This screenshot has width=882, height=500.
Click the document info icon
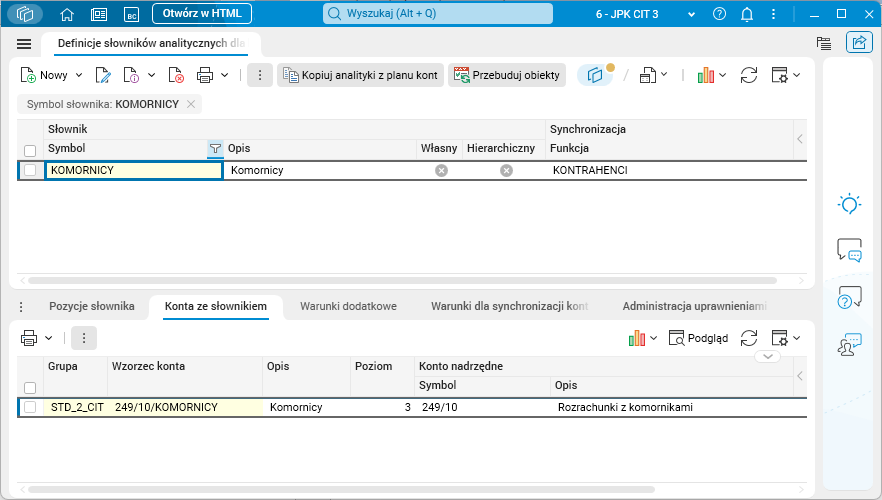(x=130, y=75)
